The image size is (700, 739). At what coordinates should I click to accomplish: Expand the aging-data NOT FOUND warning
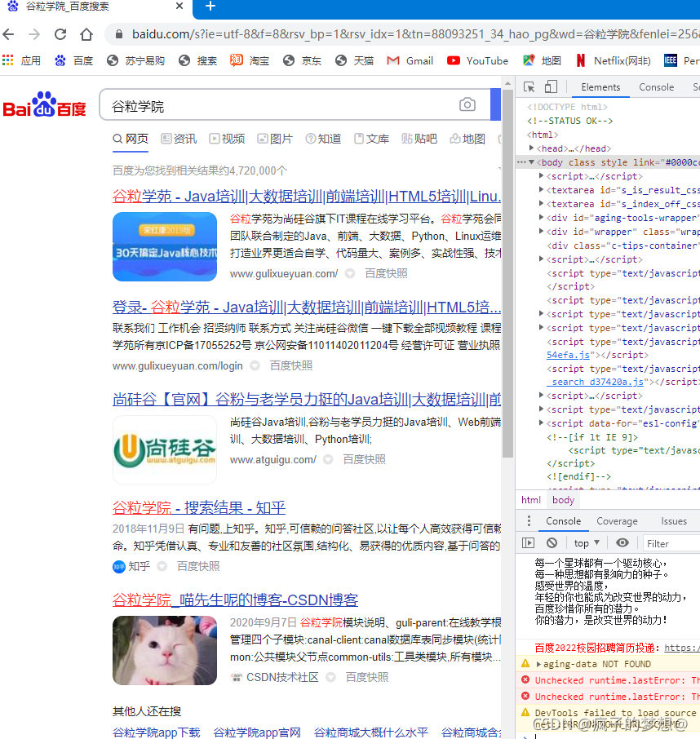[538, 664]
